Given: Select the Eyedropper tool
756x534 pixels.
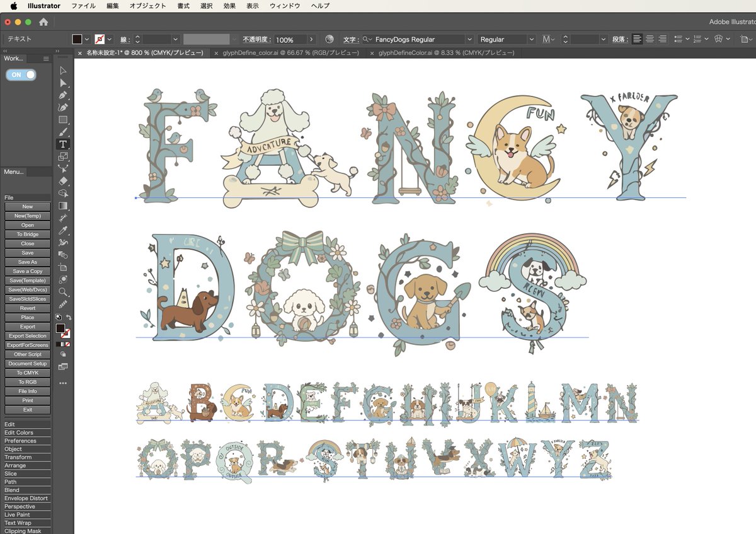Looking at the screenshot, I should pos(63,230).
